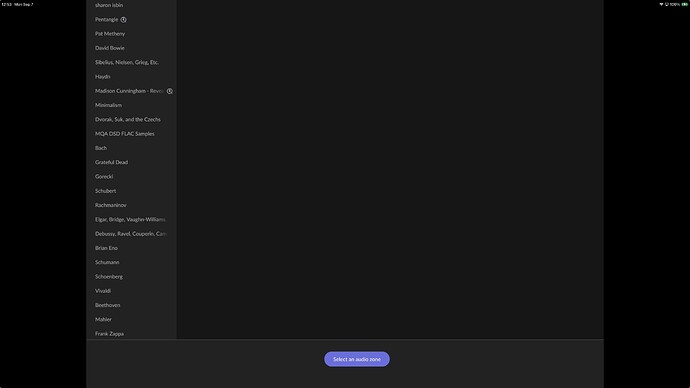The height and width of the screenshot is (388, 690).
Task: Select the Frank Zappa playlist
Action: click(109, 334)
